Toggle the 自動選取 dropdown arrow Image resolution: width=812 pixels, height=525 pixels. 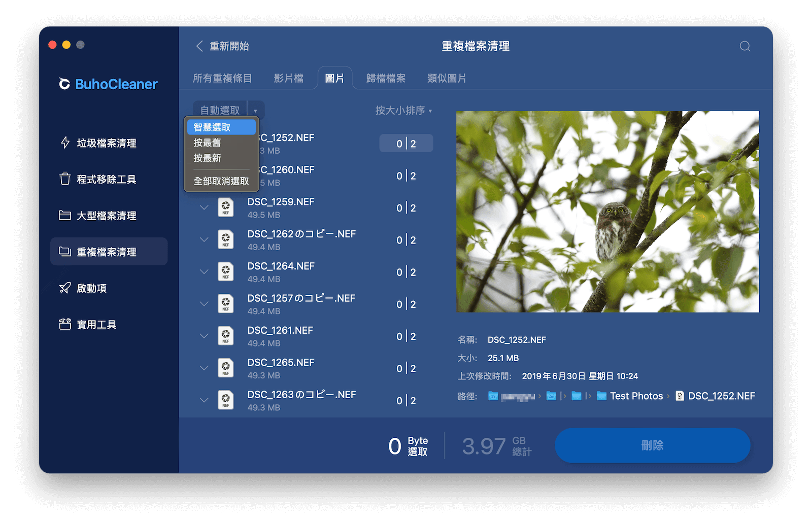[255, 111]
